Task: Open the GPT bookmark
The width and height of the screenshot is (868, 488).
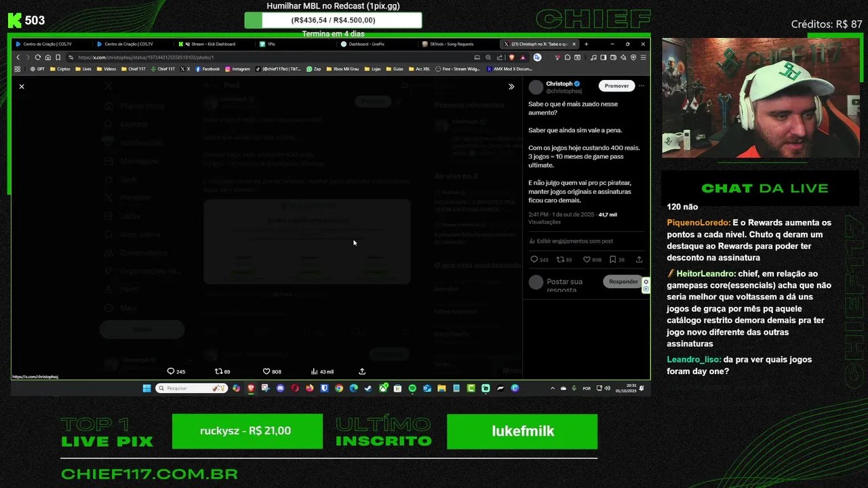Action: point(37,68)
